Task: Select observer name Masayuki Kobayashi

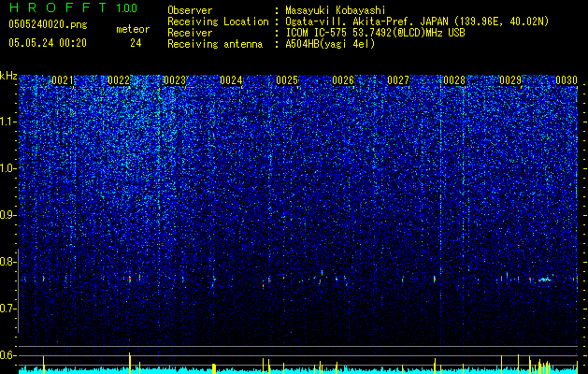Action: [x=336, y=10]
